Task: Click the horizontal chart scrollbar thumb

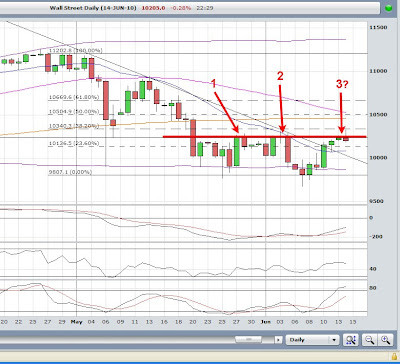Action: [248, 339]
